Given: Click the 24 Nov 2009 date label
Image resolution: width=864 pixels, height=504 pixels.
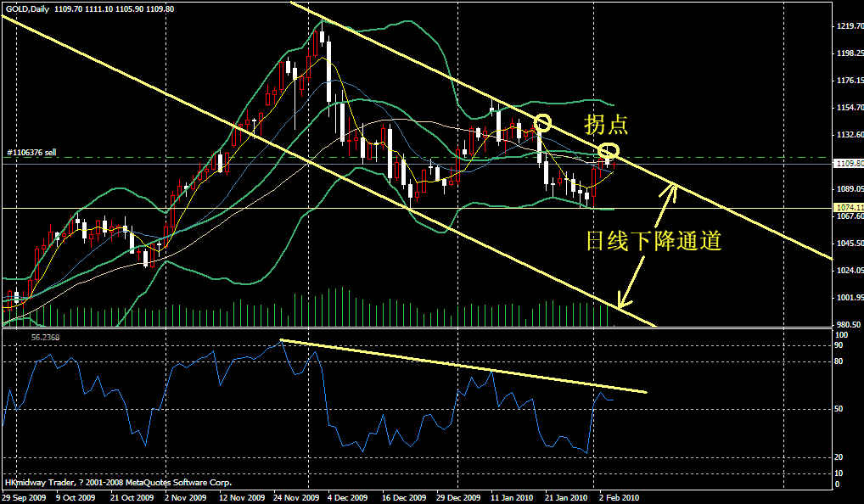Looking at the screenshot, I should [x=296, y=497].
